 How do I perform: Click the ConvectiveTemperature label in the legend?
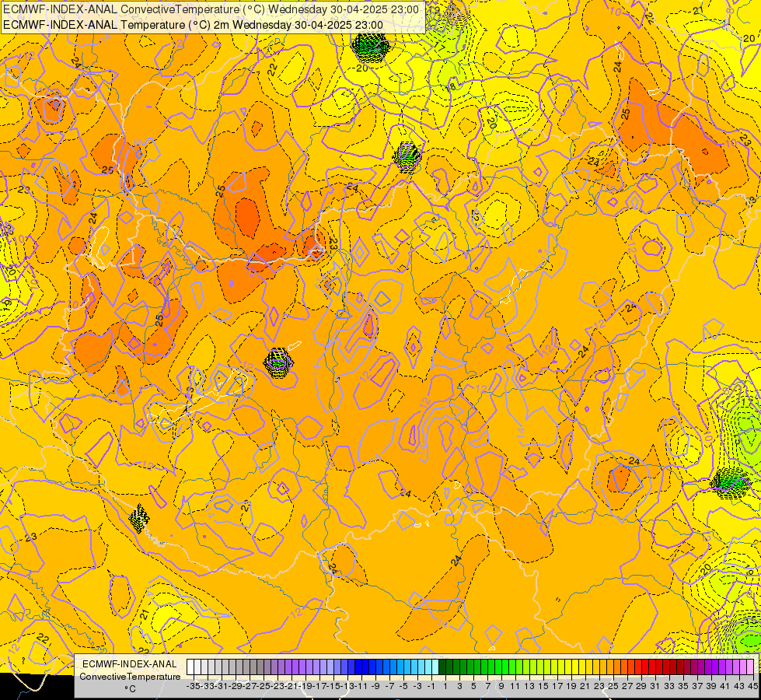click(x=130, y=677)
